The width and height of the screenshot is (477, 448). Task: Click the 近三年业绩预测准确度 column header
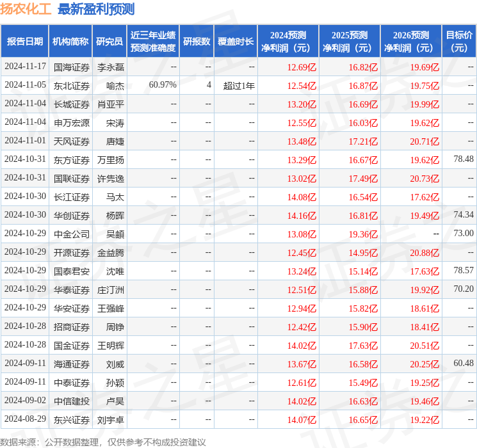153,42
